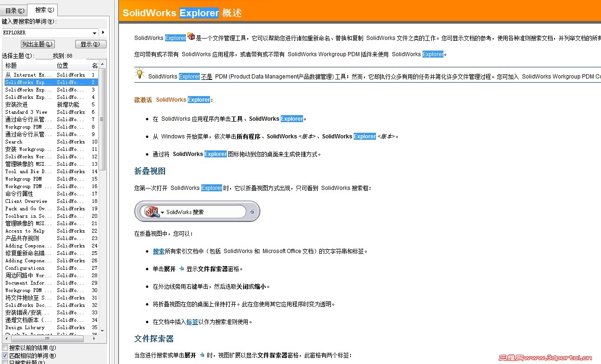Image resolution: width=601 pixels, height=364 pixels.
Task: Select the 命令行属性 topic row
Action: tap(51, 194)
